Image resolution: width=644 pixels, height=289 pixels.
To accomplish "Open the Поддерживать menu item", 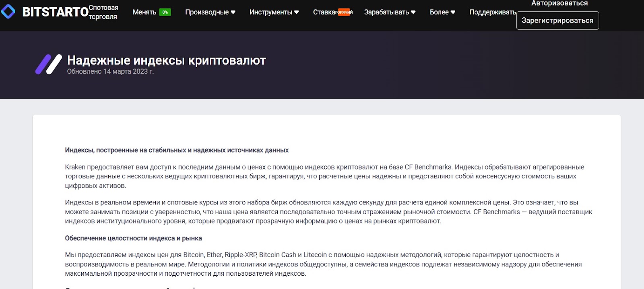I will coord(493,12).
